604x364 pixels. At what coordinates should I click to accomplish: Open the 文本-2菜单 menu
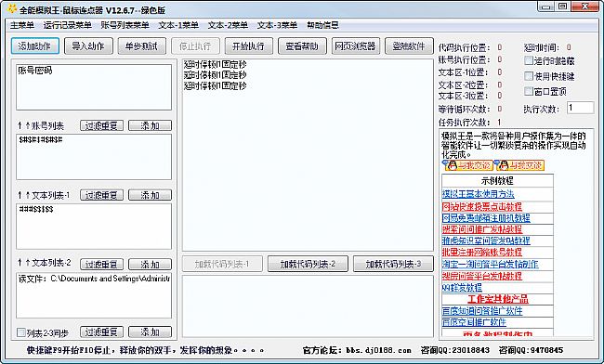tap(228, 25)
